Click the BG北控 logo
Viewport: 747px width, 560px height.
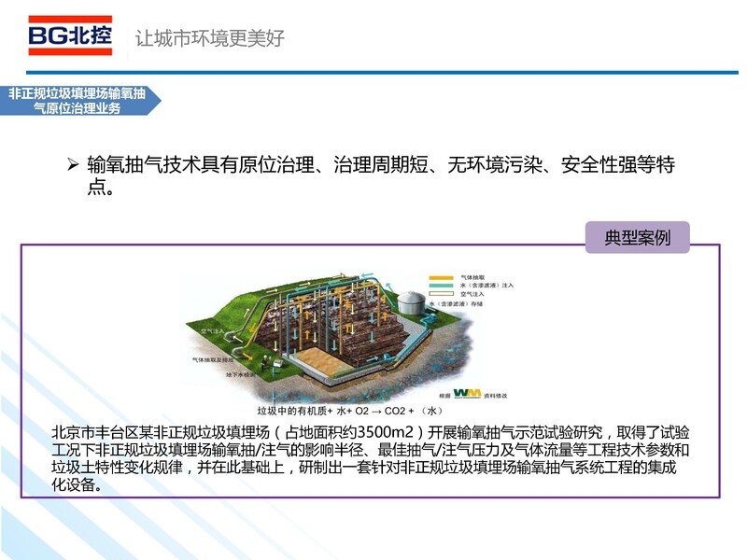pos(70,35)
